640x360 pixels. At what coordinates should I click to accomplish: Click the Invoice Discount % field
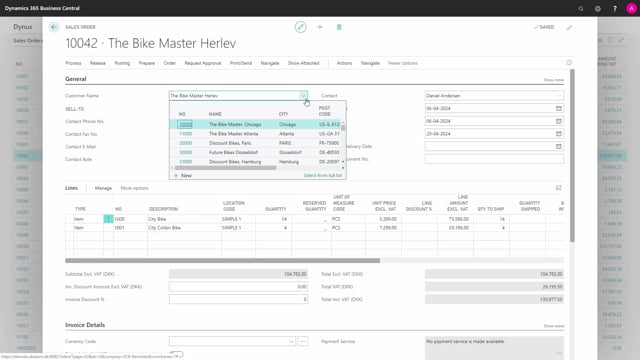pos(238,299)
